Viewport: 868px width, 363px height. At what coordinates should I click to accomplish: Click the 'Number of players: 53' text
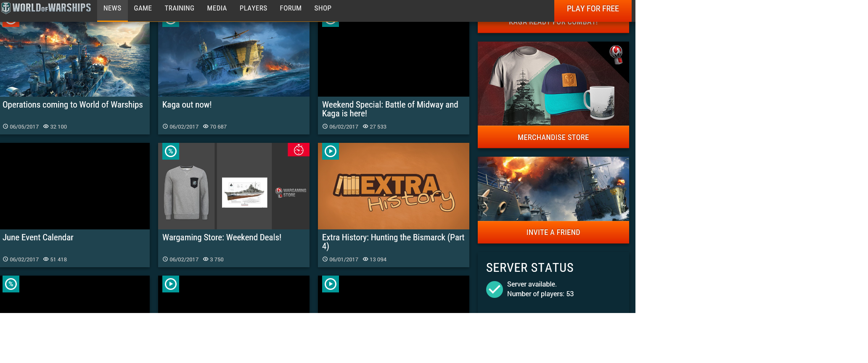pyautogui.click(x=540, y=294)
